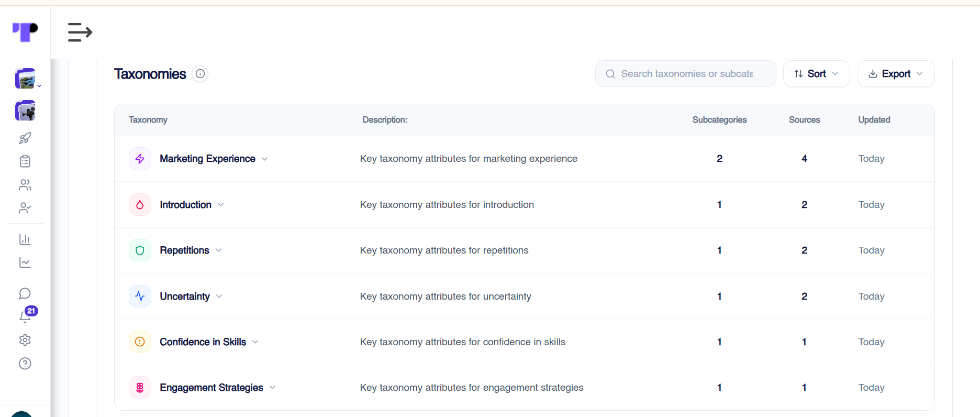Viewport: 980px width, 417px height.
Task: Click the Subcategories column header
Action: pyautogui.click(x=719, y=120)
